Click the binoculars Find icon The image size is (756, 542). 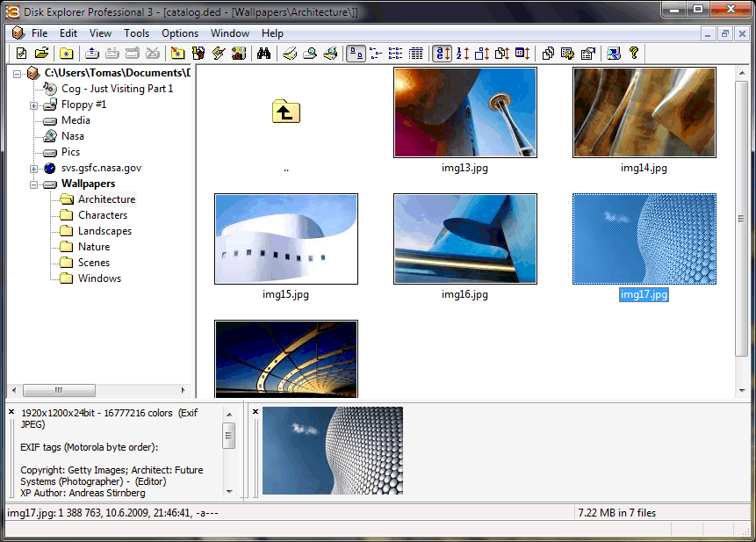(x=263, y=54)
